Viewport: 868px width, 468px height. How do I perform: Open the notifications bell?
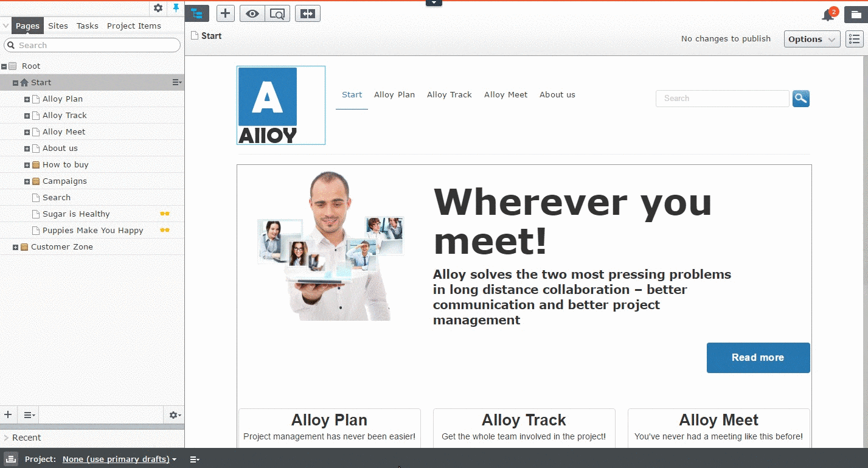point(828,15)
